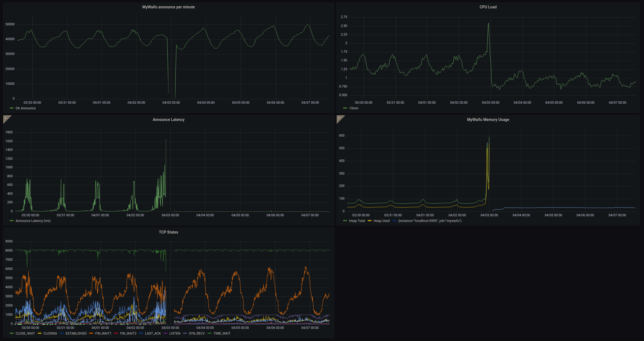Click the FIN_WAIT1 legend label

click(103, 333)
